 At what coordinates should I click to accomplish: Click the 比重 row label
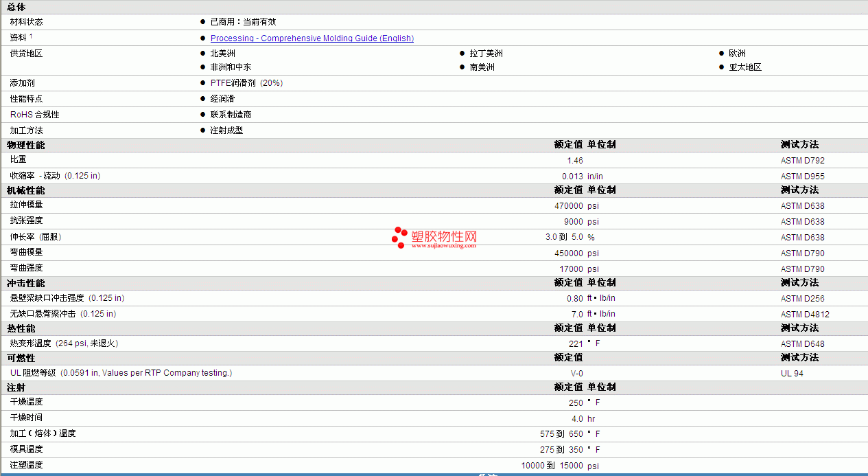(x=19, y=160)
